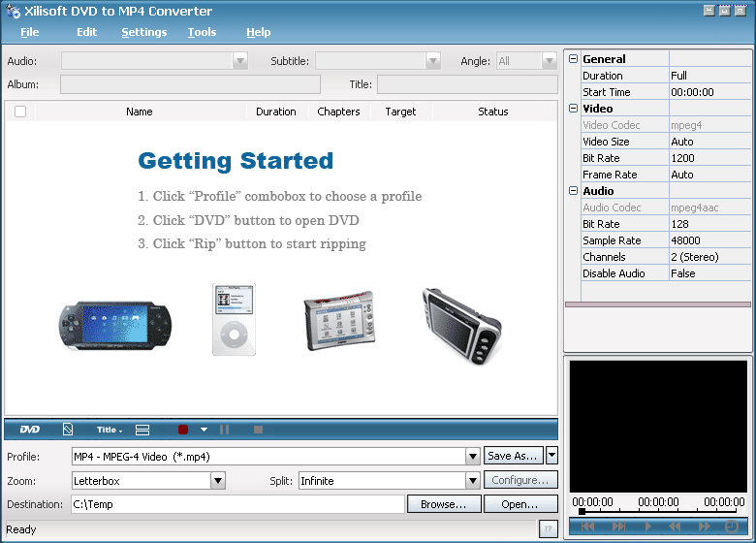756x543 pixels.
Task: Select the Channels '2 (Stereo)' value
Action: [709, 257]
